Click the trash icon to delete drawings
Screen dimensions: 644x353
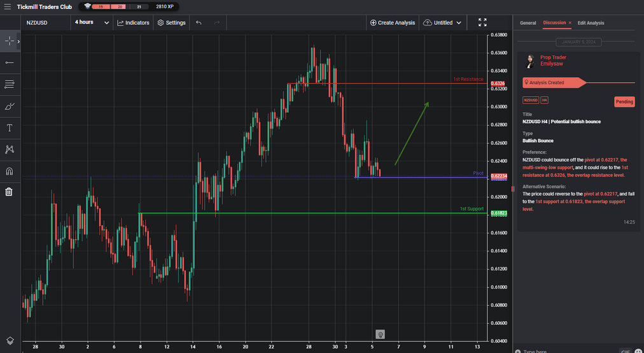9,192
